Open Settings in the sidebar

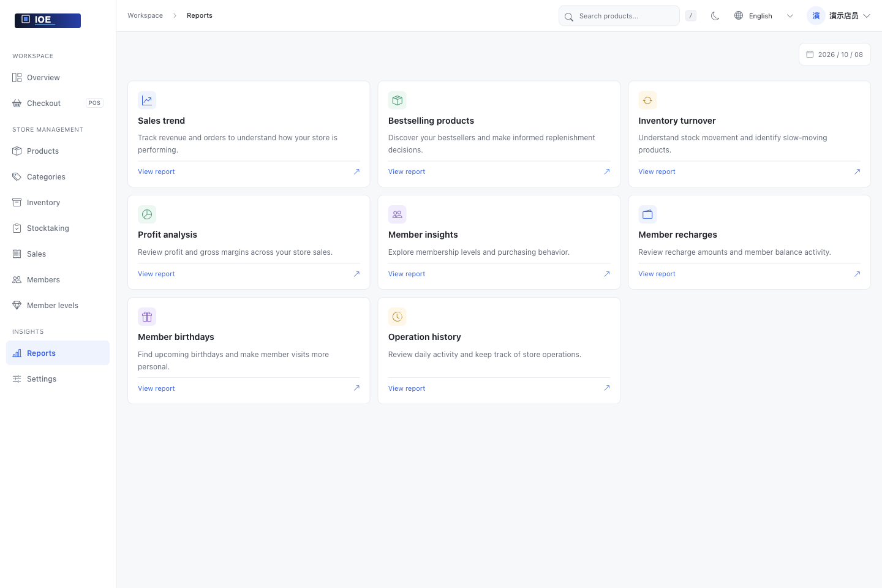point(58,379)
